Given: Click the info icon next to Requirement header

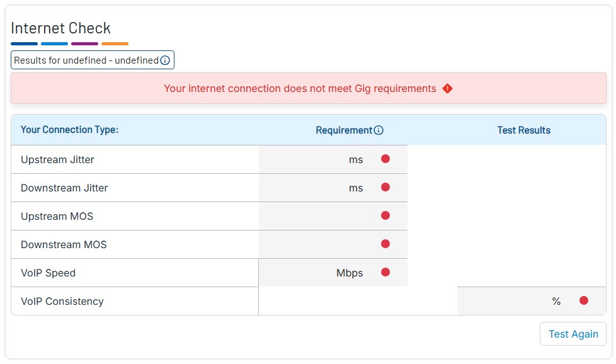Looking at the screenshot, I should (378, 130).
